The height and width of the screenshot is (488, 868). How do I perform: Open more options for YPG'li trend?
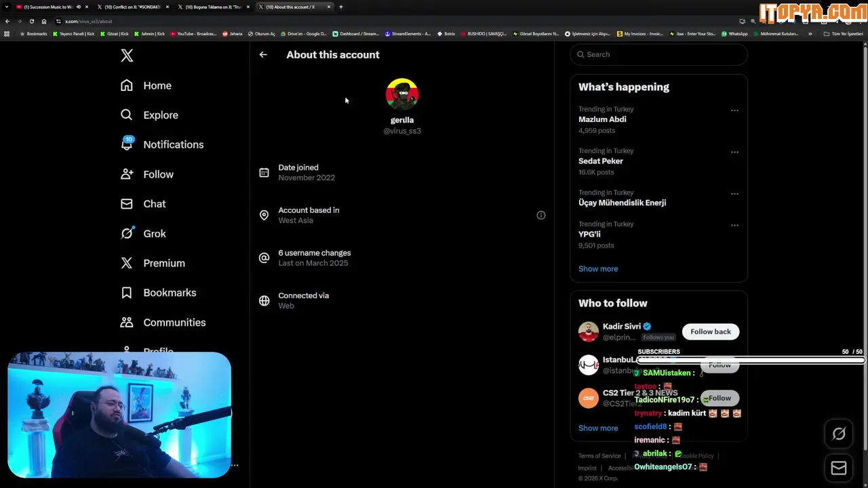[734, 225]
